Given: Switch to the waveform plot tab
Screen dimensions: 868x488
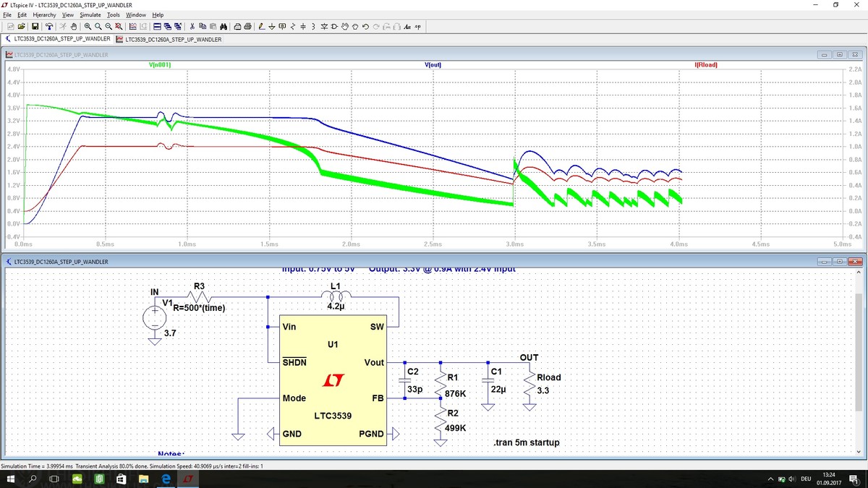Looking at the screenshot, I should coord(169,39).
